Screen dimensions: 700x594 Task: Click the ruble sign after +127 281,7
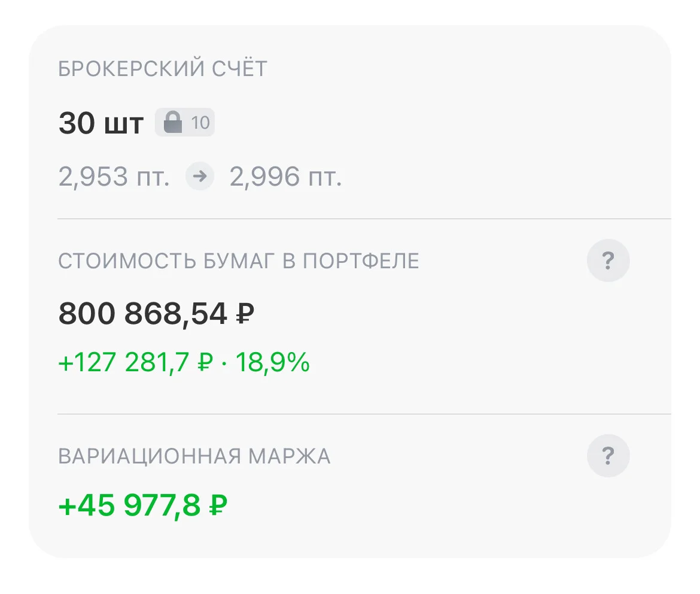[205, 362]
